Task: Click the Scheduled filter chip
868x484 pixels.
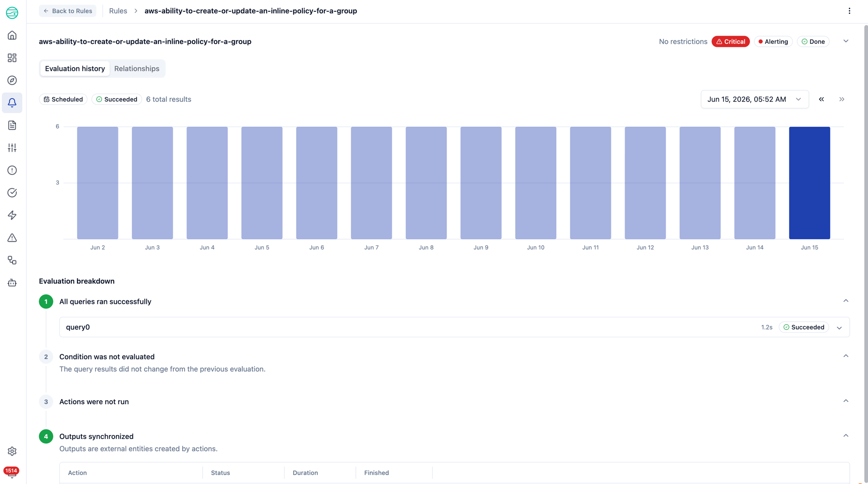Action: tap(63, 99)
